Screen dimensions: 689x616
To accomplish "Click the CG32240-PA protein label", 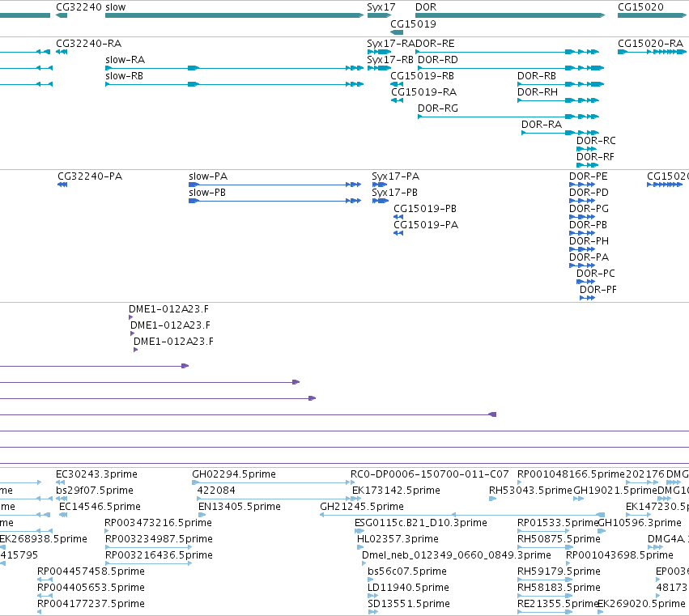I will point(90,176).
